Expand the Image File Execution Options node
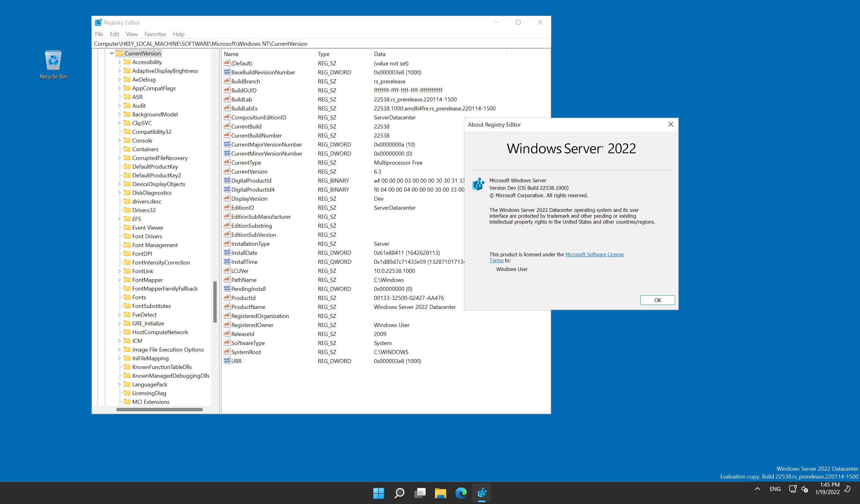 coord(120,349)
